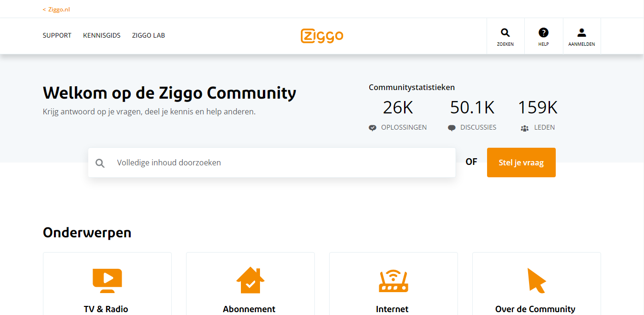Open the TV & Radio topic title
Viewport: 644px width, 315px height.
[106, 309]
